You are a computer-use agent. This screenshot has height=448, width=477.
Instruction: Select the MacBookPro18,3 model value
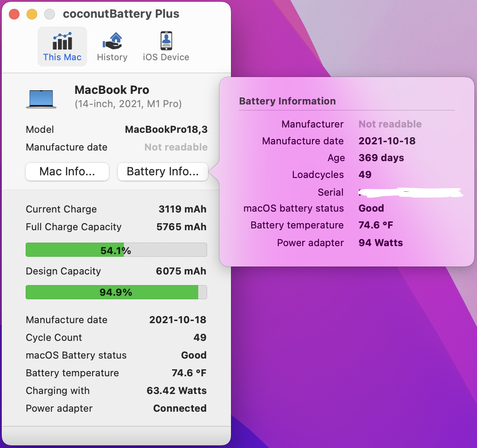166,130
